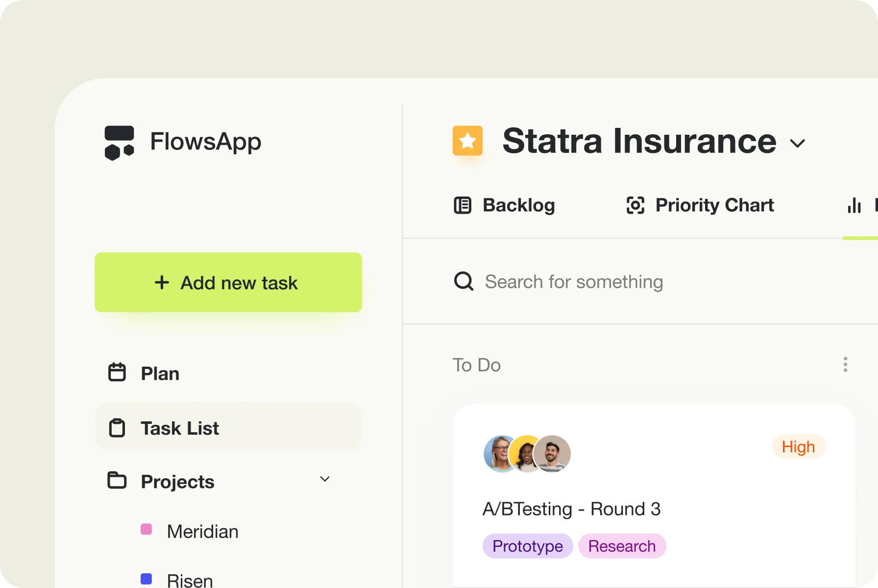Screen dimensions: 878x588
Task: Click the Priority Chart focus icon
Action: 635,205
